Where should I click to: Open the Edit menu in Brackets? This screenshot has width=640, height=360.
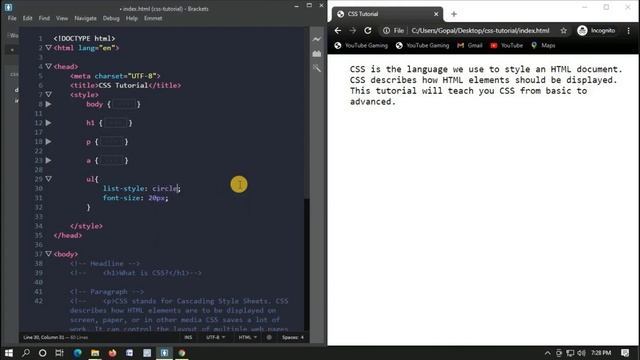click(27, 18)
